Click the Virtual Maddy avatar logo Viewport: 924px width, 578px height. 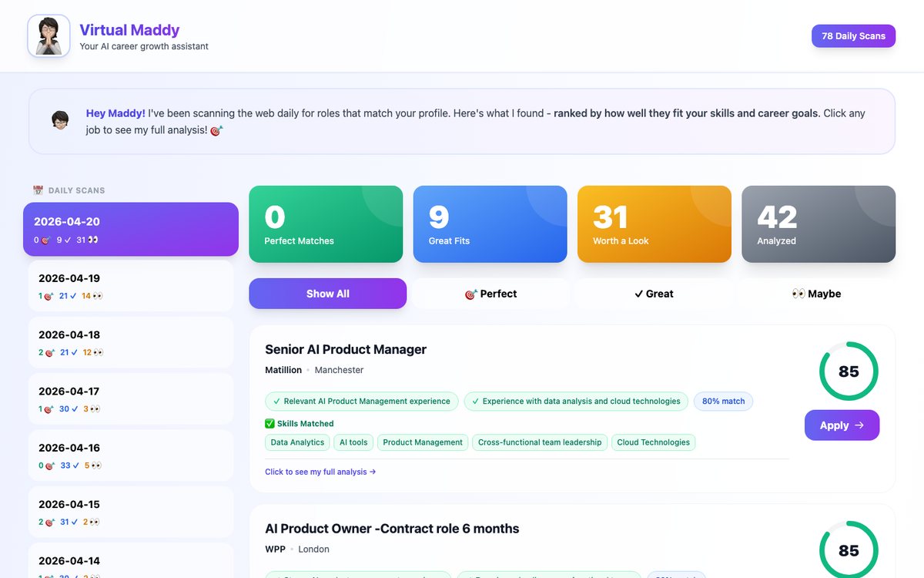(49, 36)
